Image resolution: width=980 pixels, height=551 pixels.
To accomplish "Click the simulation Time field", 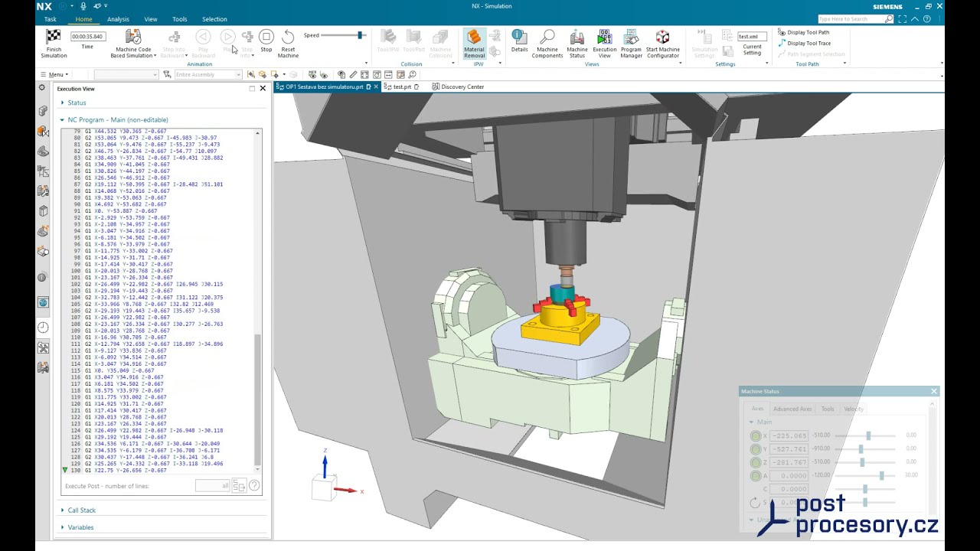I will [88, 36].
